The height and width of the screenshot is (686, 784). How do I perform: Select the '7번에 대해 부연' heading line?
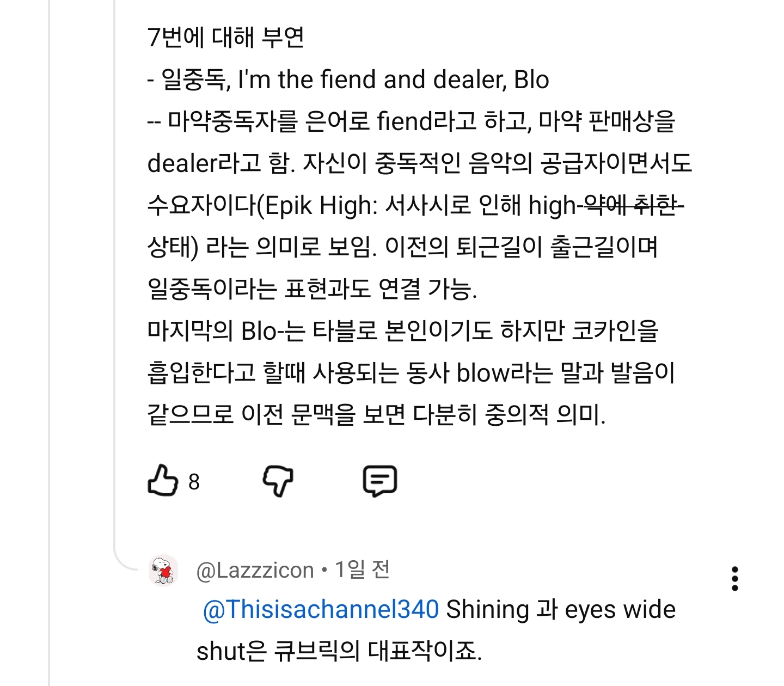point(225,38)
